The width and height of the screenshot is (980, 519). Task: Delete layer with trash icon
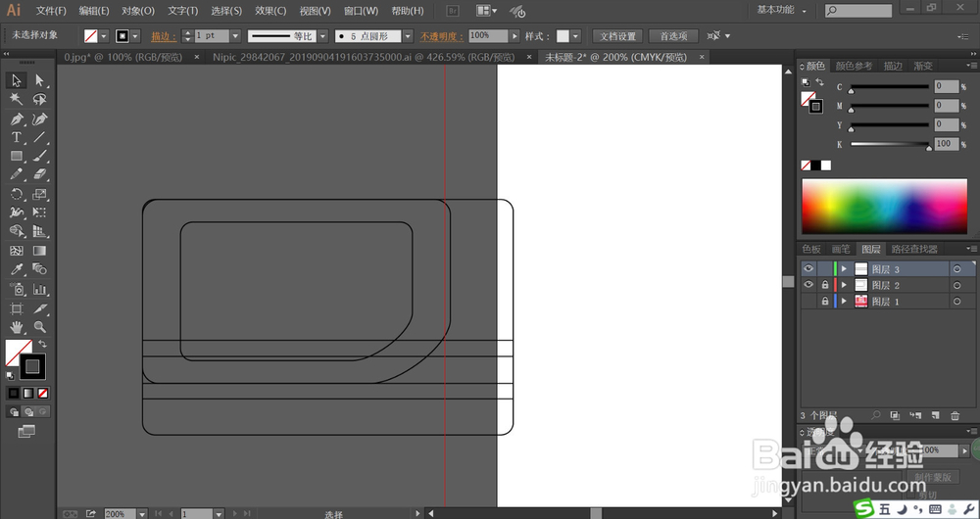[x=955, y=415]
